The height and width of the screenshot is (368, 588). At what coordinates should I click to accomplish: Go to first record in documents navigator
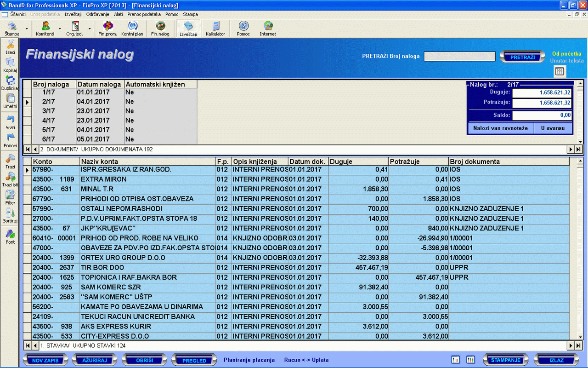pos(27,149)
